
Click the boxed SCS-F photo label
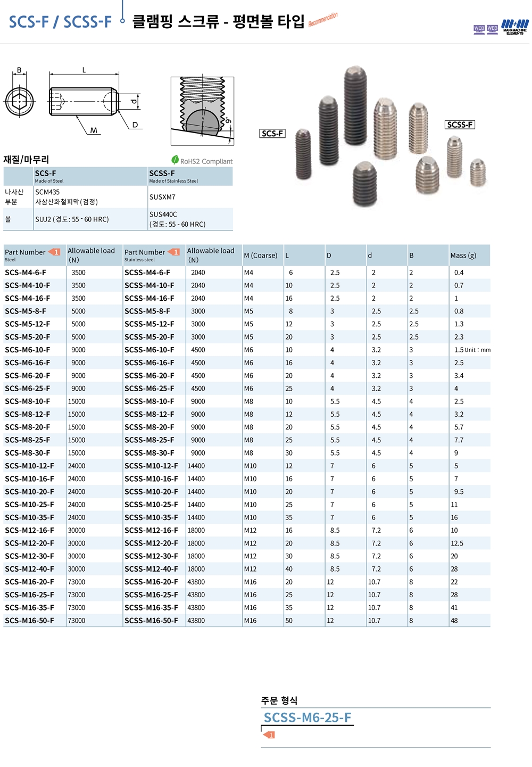point(272,134)
